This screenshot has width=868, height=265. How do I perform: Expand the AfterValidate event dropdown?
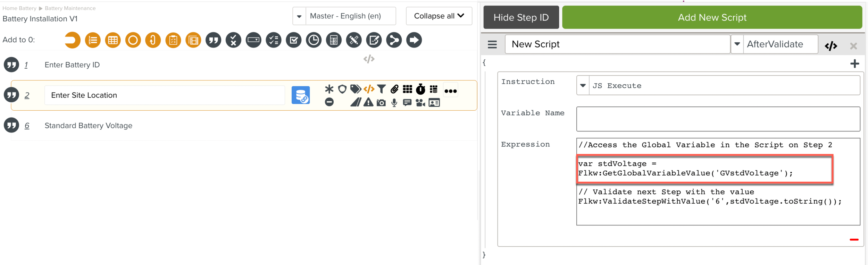pos(737,44)
